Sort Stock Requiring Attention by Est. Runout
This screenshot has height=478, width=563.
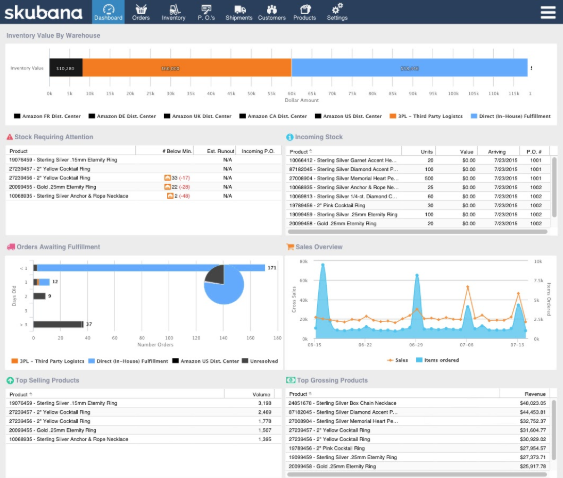(x=215, y=151)
